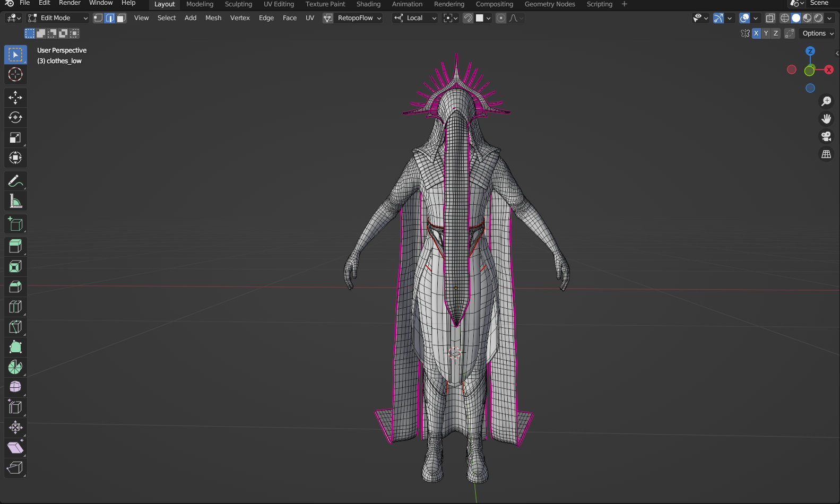Image resolution: width=840 pixels, height=504 pixels.
Task: Pick the Scale tool
Action: tap(15, 137)
